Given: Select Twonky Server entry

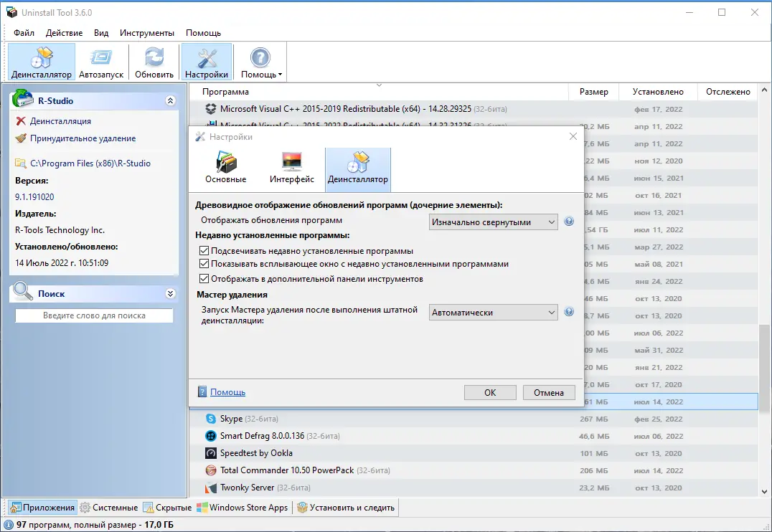Looking at the screenshot, I should (x=474, y=488).
